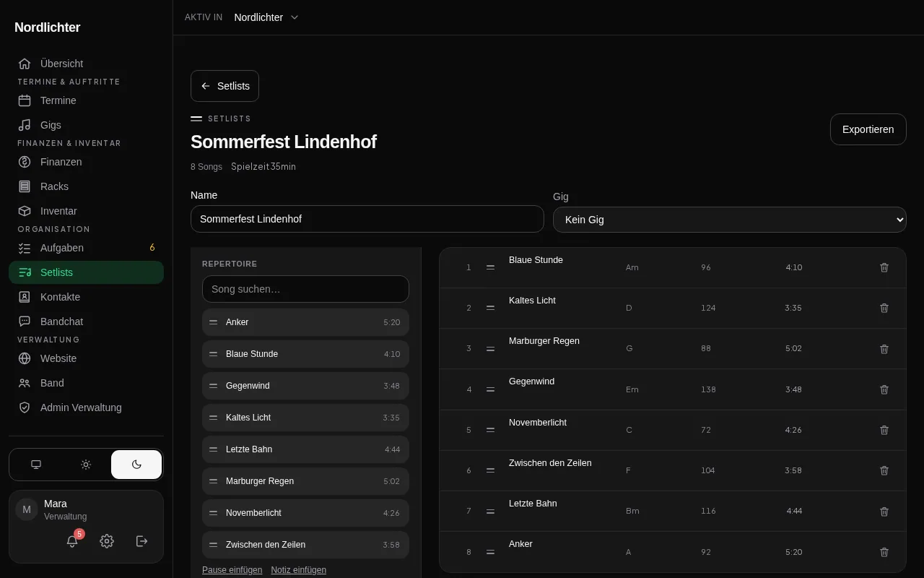Screen dimensions: 924x578
Task: Click Pause einfügen link
Action: 232,570
